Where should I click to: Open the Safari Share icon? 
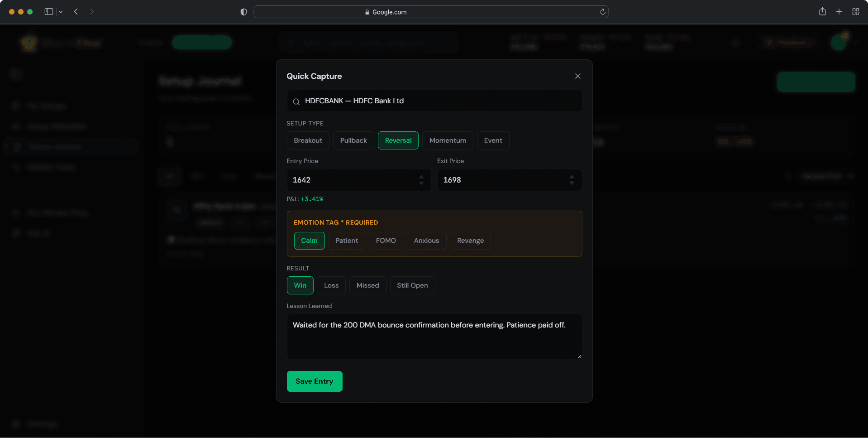coord(822,12)
